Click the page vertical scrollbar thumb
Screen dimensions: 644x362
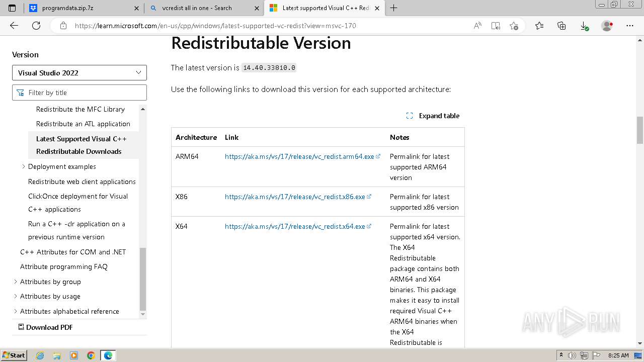click(639, 130)
